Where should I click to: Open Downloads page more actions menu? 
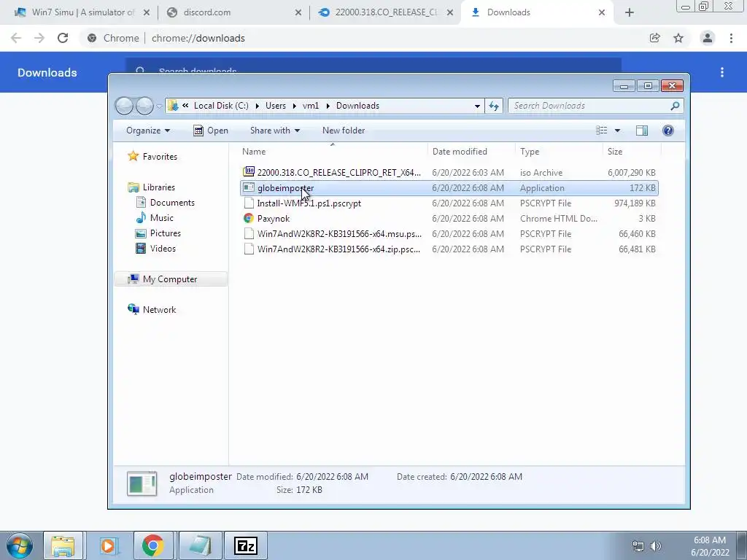click(722, 72)
